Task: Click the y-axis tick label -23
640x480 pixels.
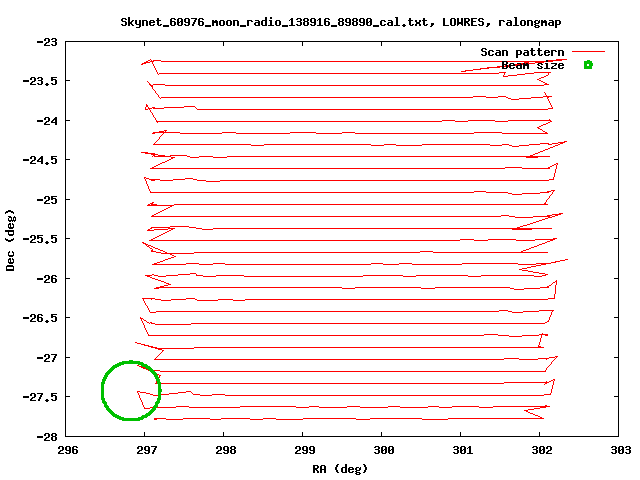Action: [x=47, y=42]
